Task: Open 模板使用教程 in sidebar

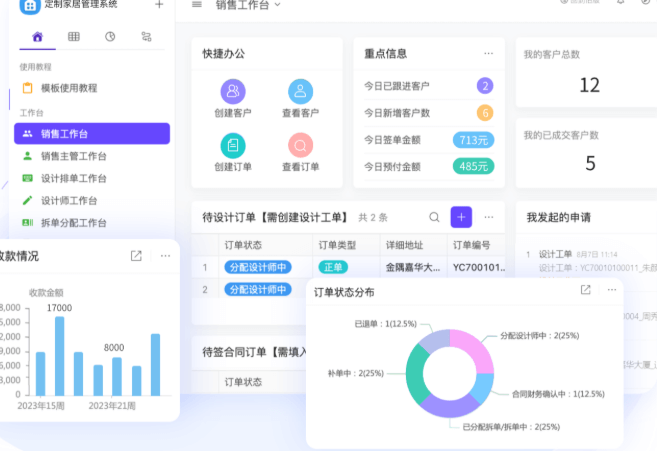Action: pyautogui.click(x=69, y=88)
